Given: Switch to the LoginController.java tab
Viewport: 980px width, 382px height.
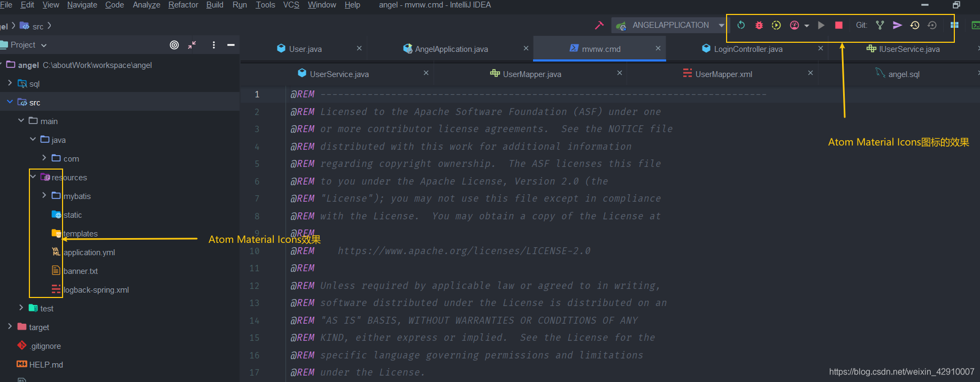Looking at the screenshot, I should tap(748, 49).
